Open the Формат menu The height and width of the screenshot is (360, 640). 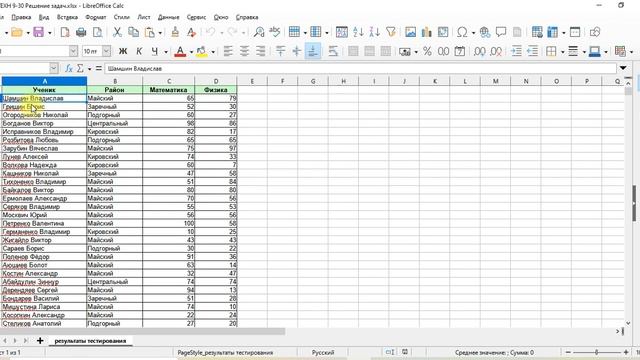coord(96,17)
